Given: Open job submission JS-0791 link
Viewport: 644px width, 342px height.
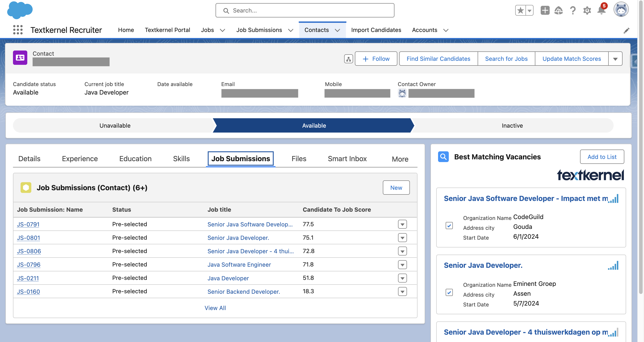Looking at the screenshot, I should click(28, 224).
